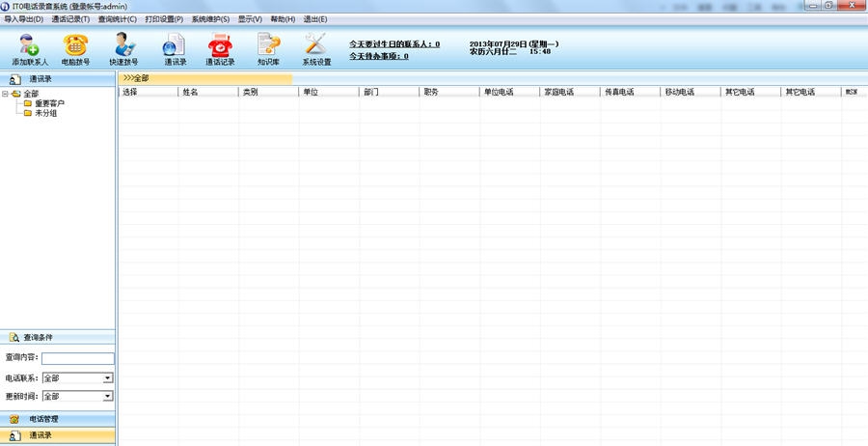Viewport: 868px width, 446px height.
Task: Open the 打印设置(P) menu
Action: 164,19
